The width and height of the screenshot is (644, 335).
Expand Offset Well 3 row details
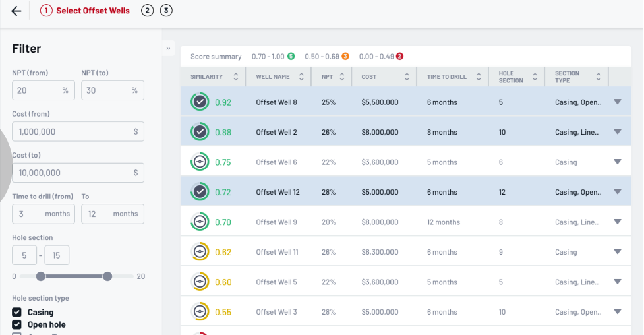tap(617, 312)
